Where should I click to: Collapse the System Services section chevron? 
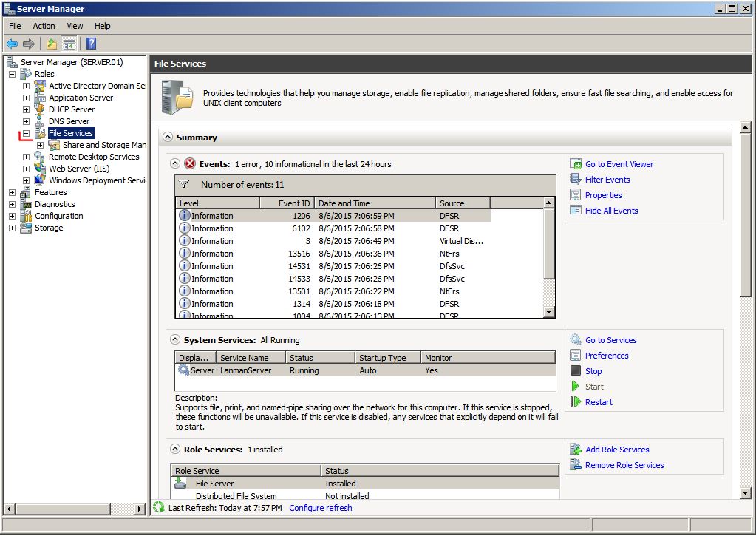click(x=175, y=339)
